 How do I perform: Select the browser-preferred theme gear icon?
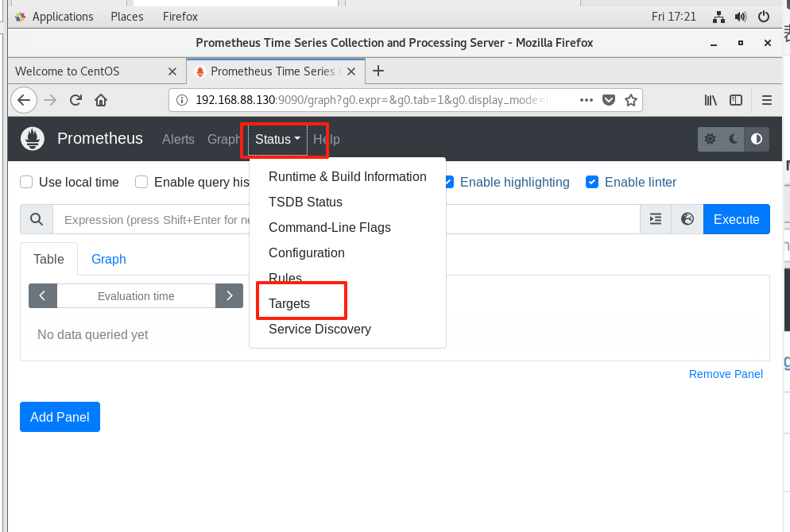tap(710, 139)
